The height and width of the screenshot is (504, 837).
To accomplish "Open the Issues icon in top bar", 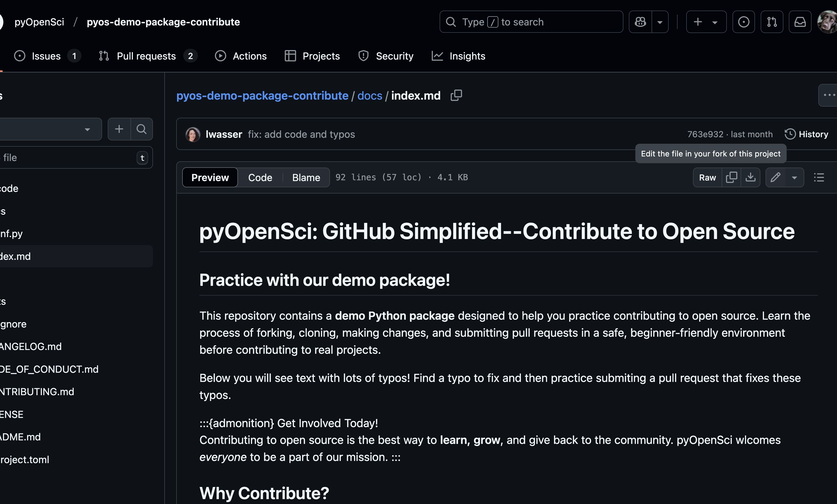I will tap(743, 22).
